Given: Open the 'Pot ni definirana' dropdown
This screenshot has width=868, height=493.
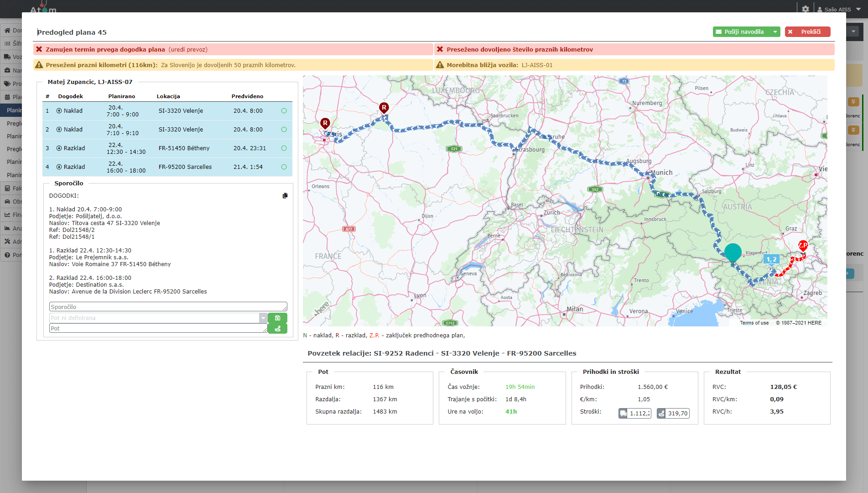Looking at the screenshot, I should pyautogui.click(x=263, y=318).
